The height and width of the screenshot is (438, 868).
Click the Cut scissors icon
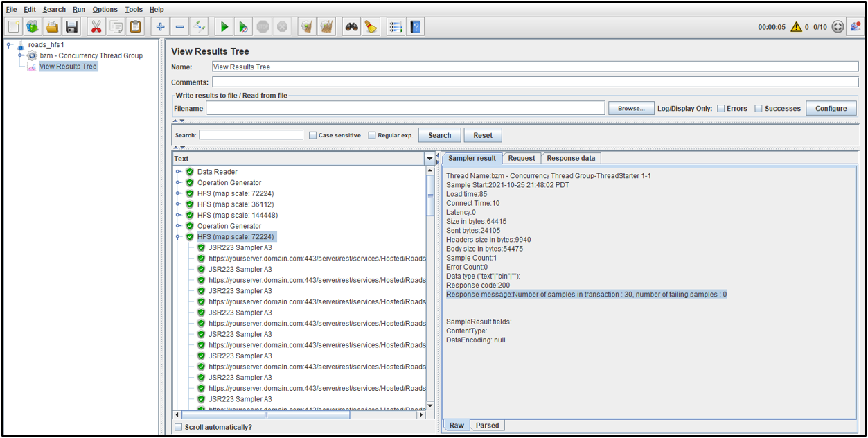[x=96, y=26]
